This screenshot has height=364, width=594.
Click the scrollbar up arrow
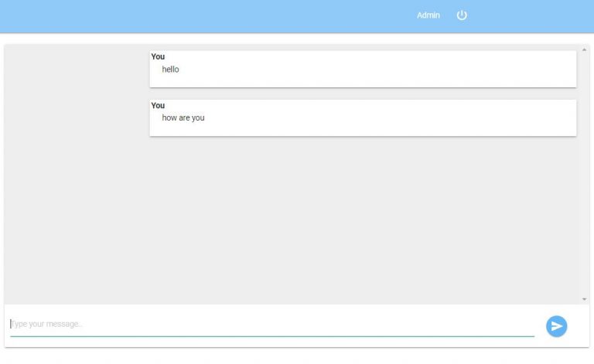[584, 49]
